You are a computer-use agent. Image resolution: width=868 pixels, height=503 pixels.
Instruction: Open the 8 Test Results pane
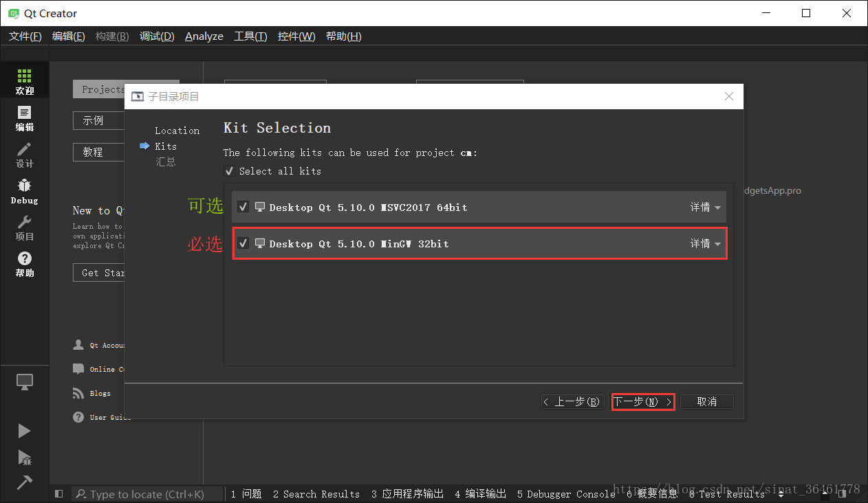[x=727, y=493]
